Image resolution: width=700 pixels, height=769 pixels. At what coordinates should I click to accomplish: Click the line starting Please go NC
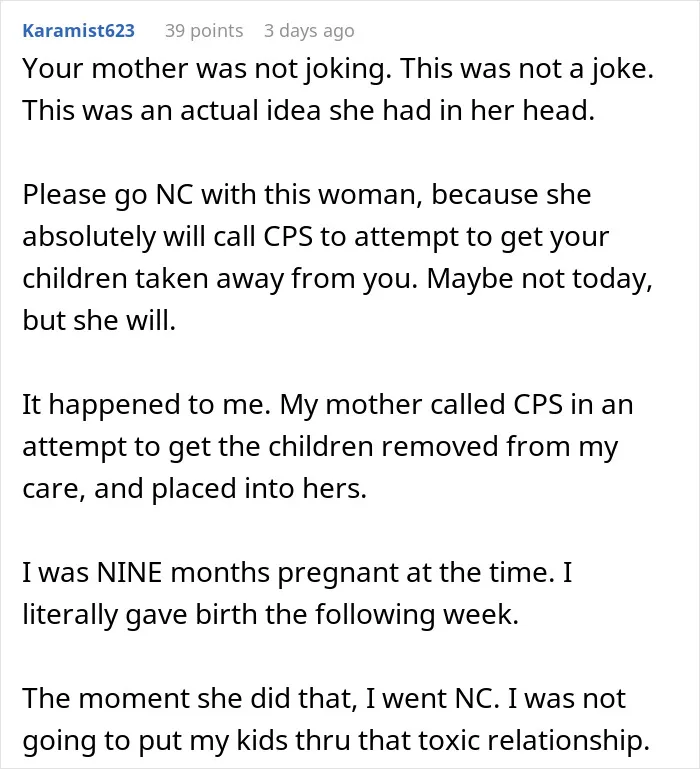(307, 195)
